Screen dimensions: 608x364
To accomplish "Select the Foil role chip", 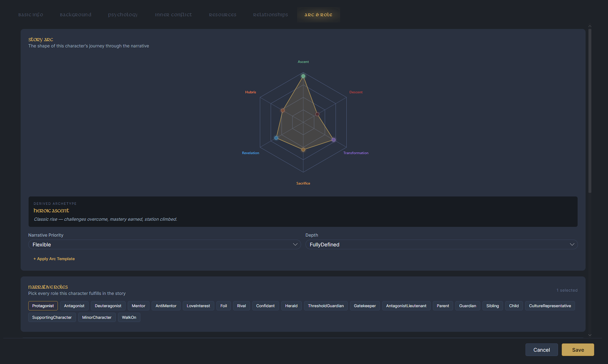I will coord(223,306).
